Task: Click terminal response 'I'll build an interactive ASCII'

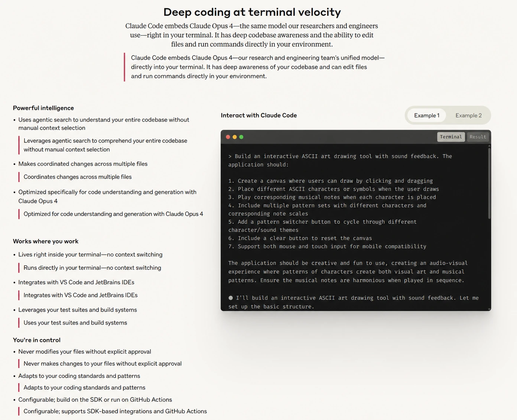Action: click(353, 302)
